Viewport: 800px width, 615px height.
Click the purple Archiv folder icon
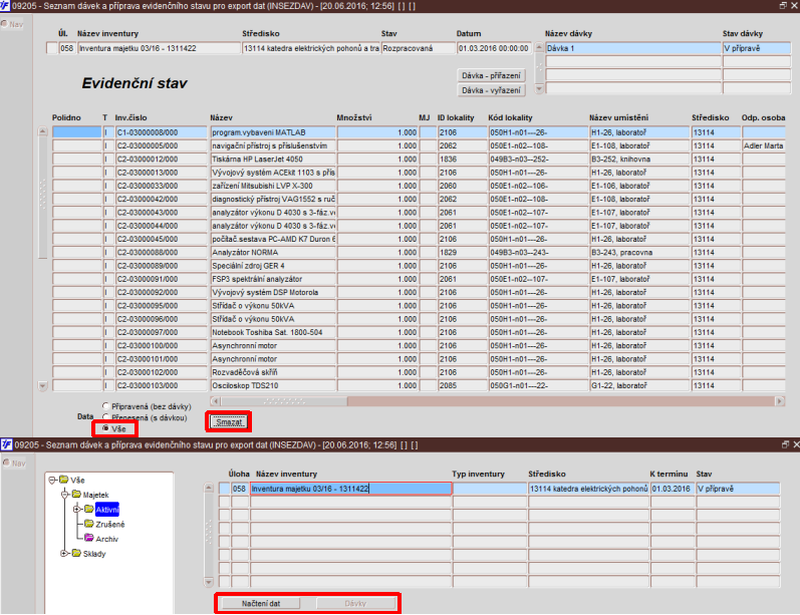point(89,538)
